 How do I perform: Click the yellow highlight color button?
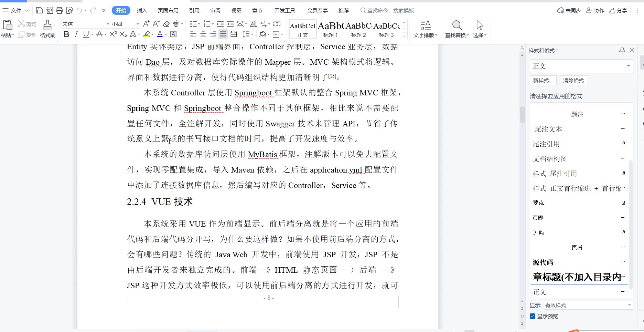(x=147, y=34)
